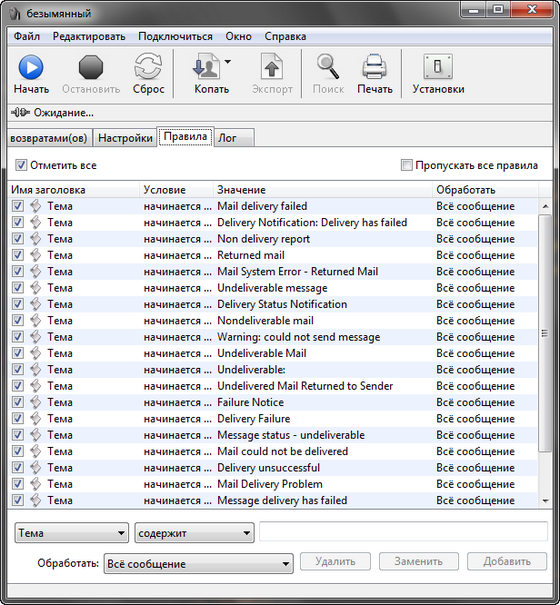Viewport: 560px width, 605px height.
Task: Click the Добавить button
Action: click(507, 561)
